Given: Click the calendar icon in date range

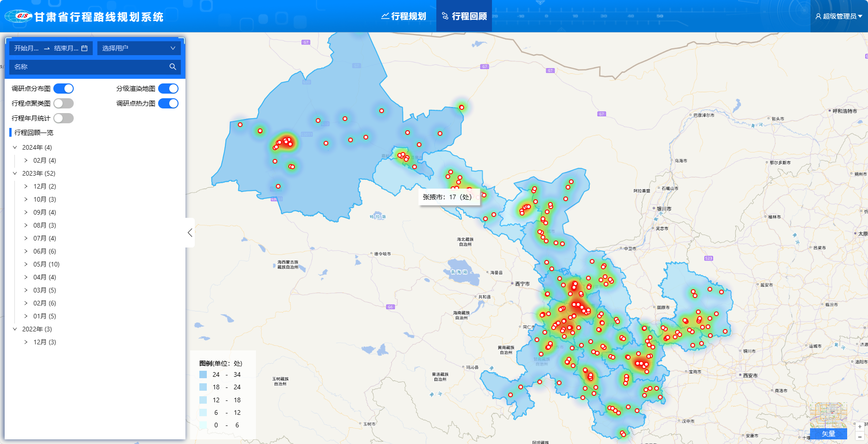Looking at the screenshot, I should coord(84,48).
